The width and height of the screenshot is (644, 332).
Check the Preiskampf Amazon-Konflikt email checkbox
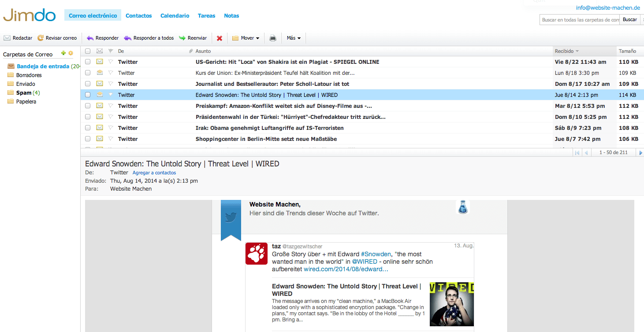pyautogui.click(x=88, y=106)
